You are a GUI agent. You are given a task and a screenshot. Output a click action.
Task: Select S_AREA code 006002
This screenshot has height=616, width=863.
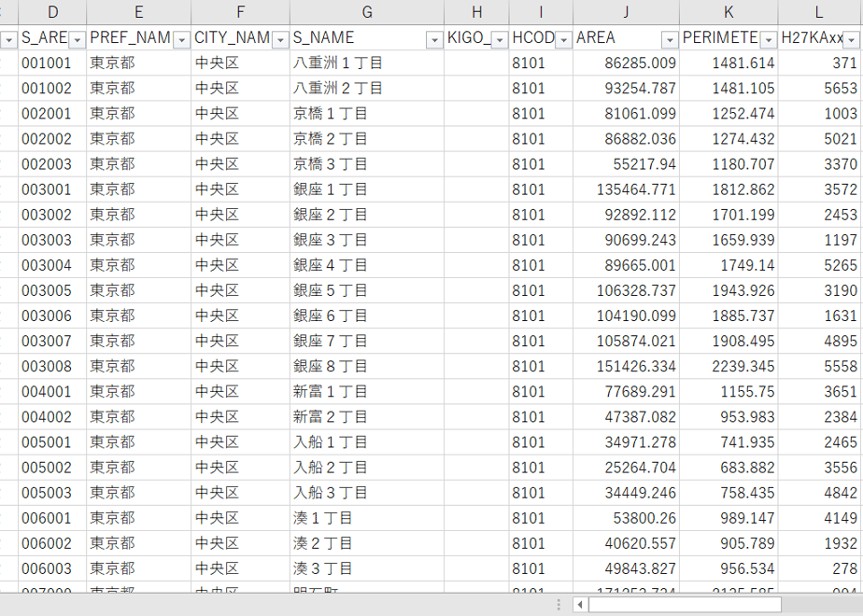point(52,544)
